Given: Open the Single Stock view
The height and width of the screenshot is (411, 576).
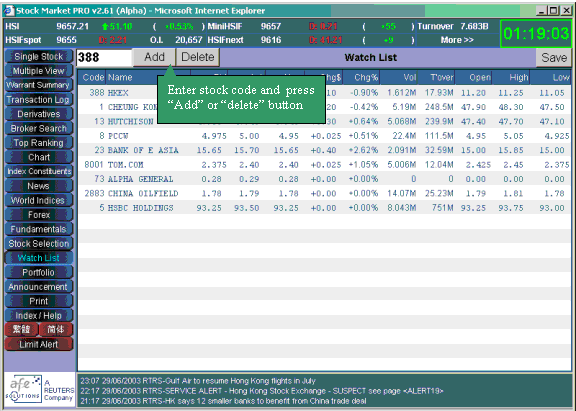Looking at the screenshot, I should pyautogui.click(x=39, y=57).
